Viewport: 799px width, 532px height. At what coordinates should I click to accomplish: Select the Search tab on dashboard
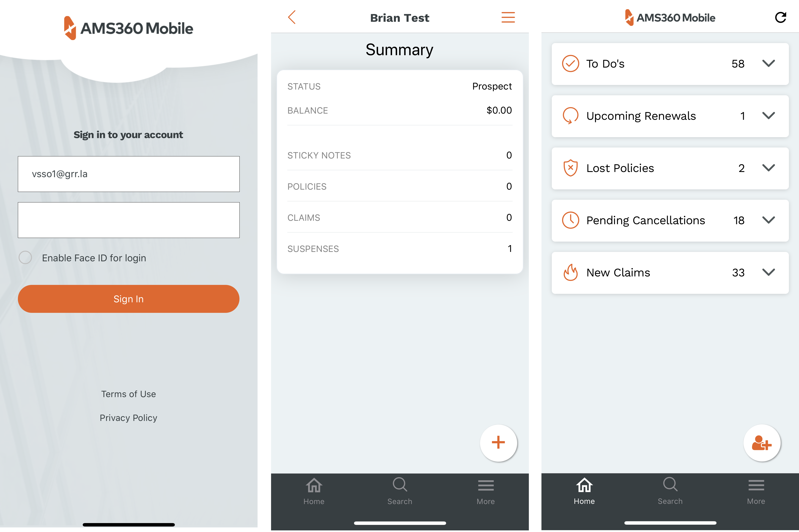[670, 492]
